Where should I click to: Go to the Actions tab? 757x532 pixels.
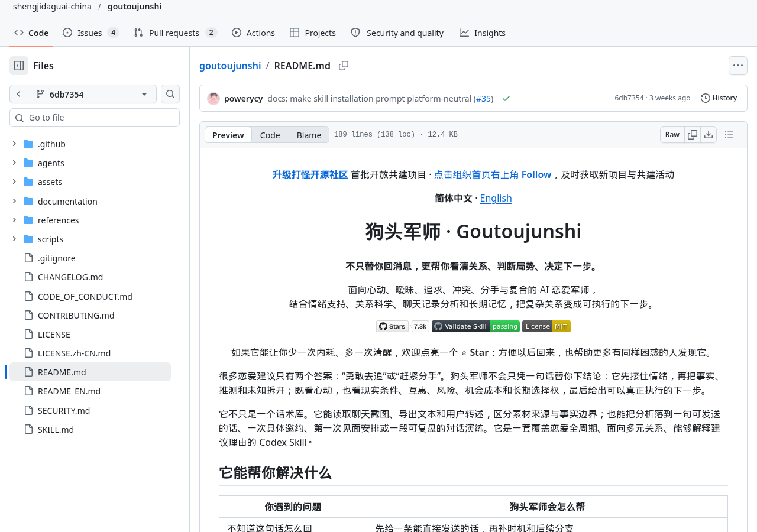pos(253,33)
